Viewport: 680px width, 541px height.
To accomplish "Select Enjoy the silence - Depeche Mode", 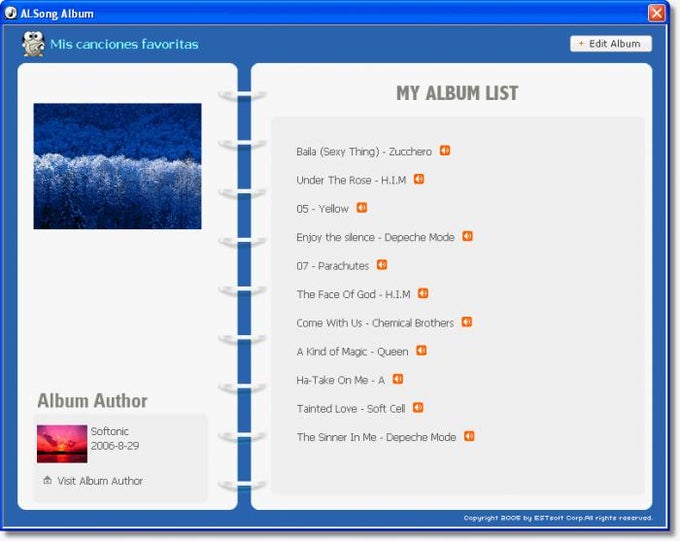I will 375,238.
